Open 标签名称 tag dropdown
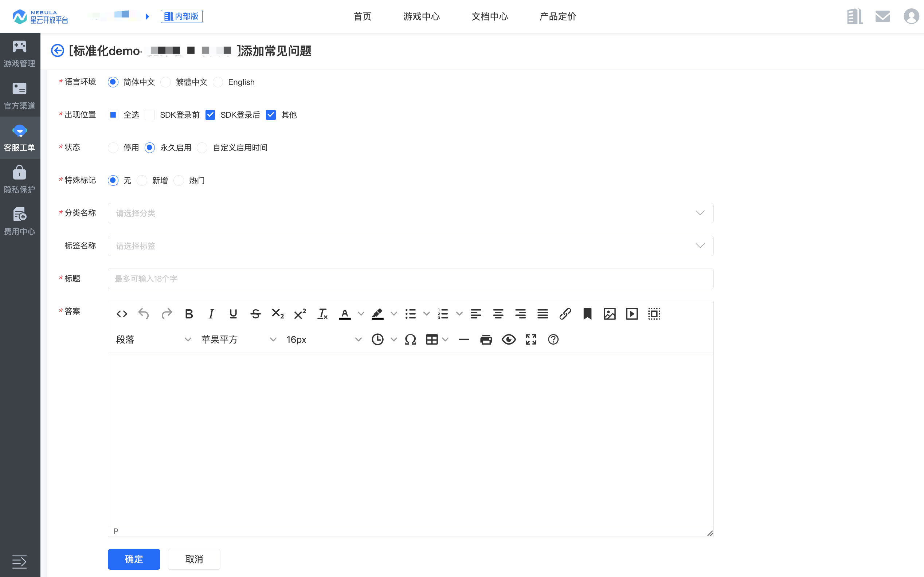 [x=410, y=246]
